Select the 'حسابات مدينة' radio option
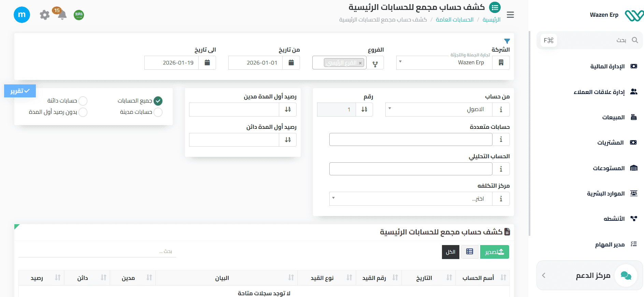The image size is (644, 297). [158, 112]
